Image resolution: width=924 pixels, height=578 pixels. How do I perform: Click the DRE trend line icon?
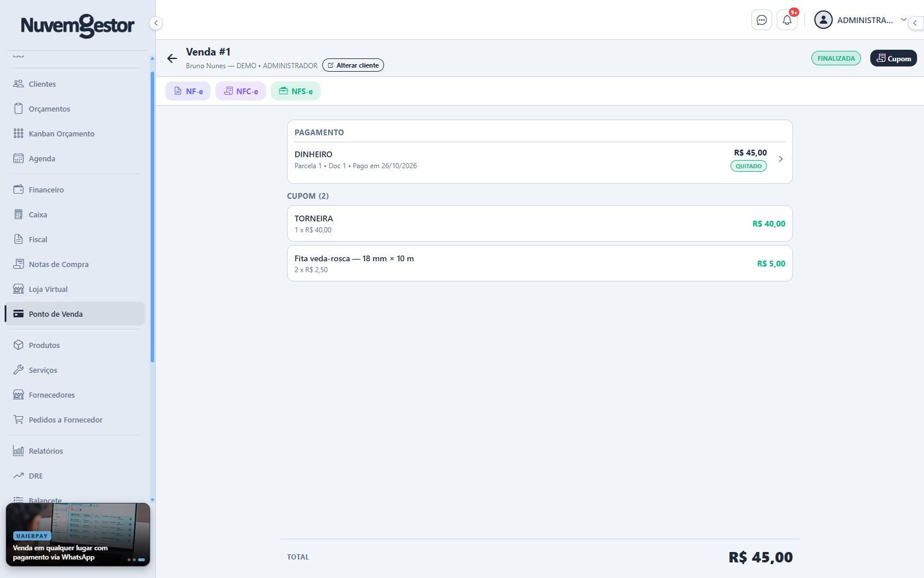(x=18, y=476)
